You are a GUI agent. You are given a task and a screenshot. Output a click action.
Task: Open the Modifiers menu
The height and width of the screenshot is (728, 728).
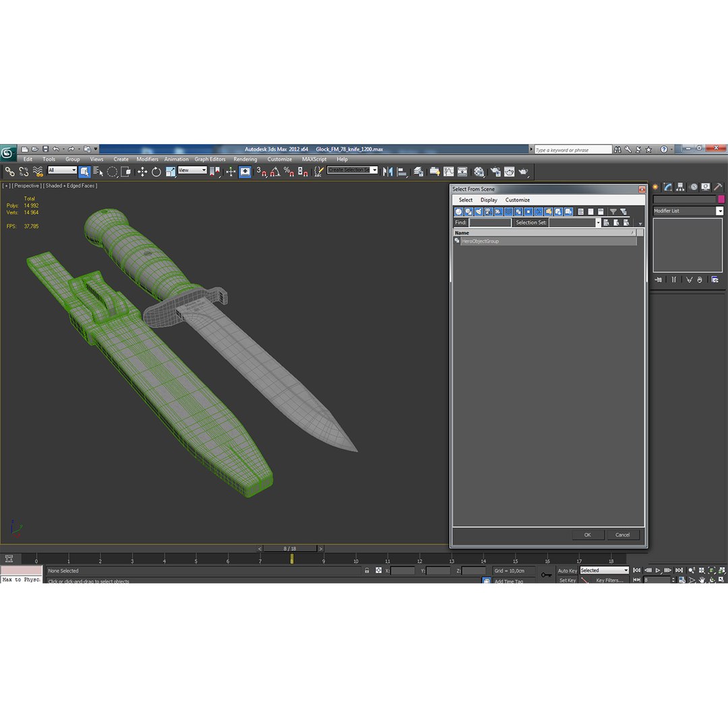pyautogui.click(x=147, y=159)
